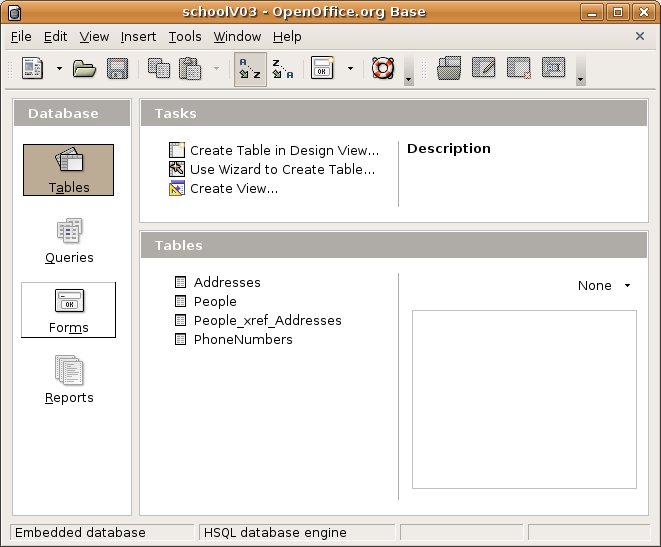Click the Paste clipboard icon

tap(190, 68)
